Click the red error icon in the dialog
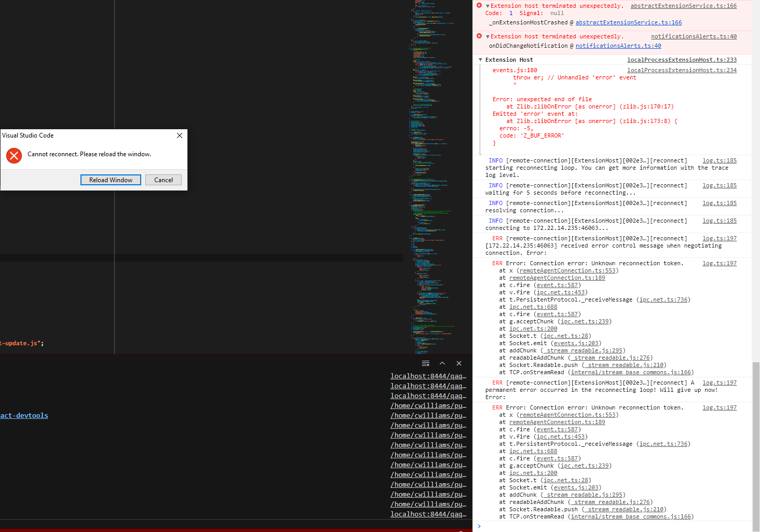760x532 pixels. click(13, 155)
